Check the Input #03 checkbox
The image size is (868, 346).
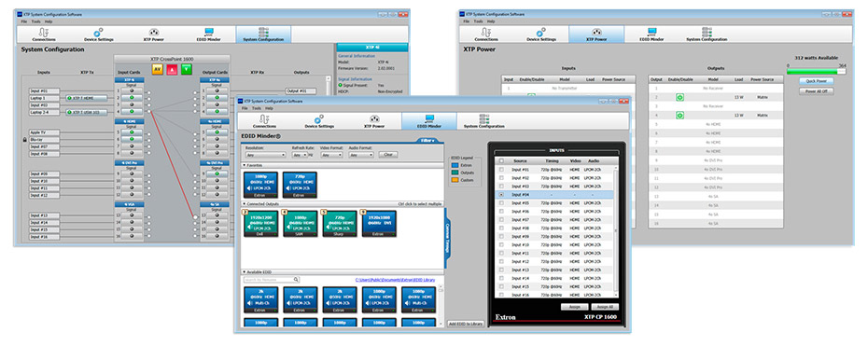[x=501, y=187]
